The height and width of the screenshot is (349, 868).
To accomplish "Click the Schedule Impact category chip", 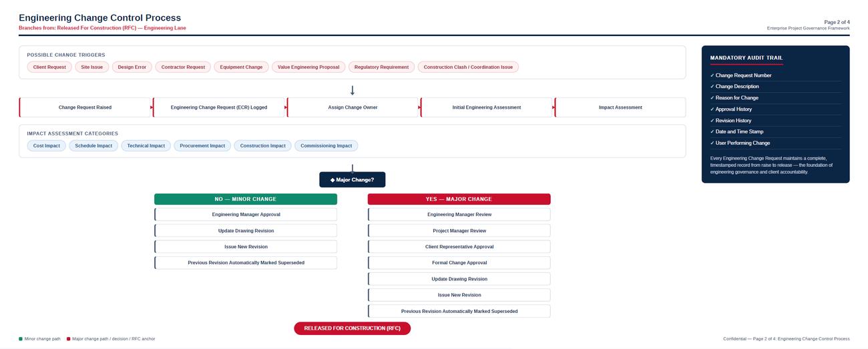I will (93, 145).
